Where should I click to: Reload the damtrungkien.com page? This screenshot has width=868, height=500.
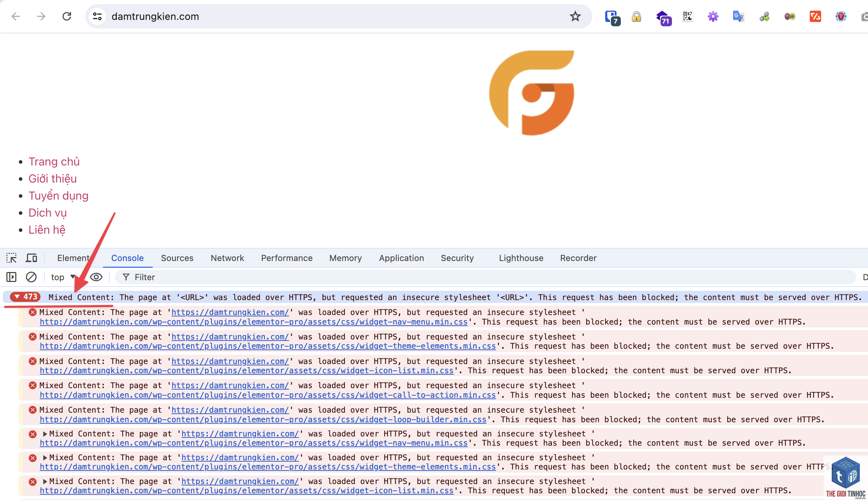pos(67,16)
